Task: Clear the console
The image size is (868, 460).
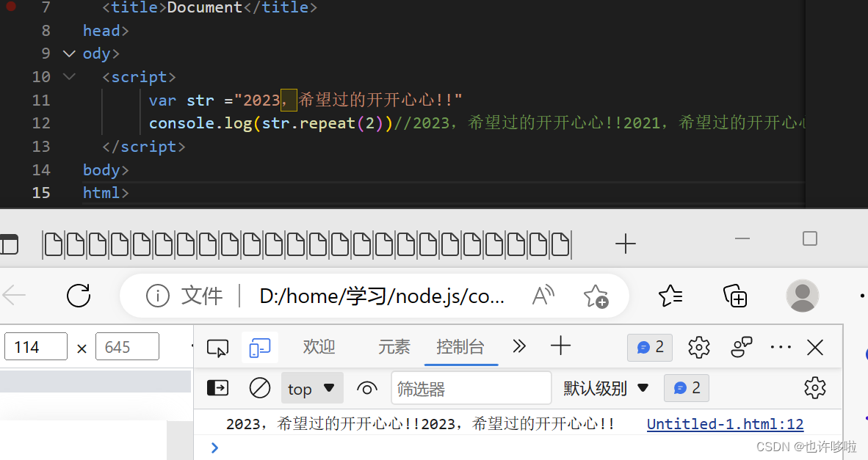Action: coord(260,388)
